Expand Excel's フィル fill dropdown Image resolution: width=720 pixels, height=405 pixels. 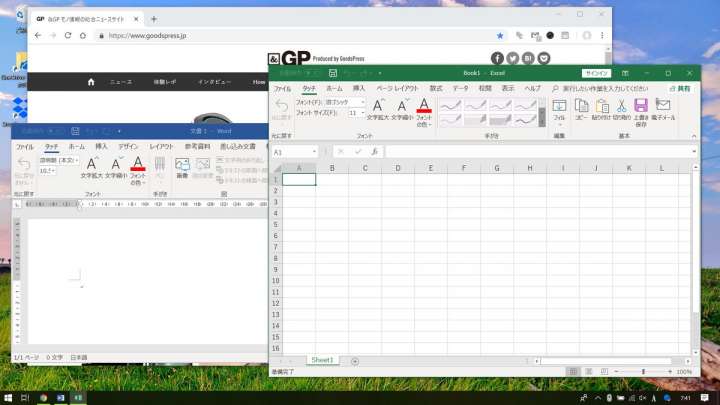point(559,124)
